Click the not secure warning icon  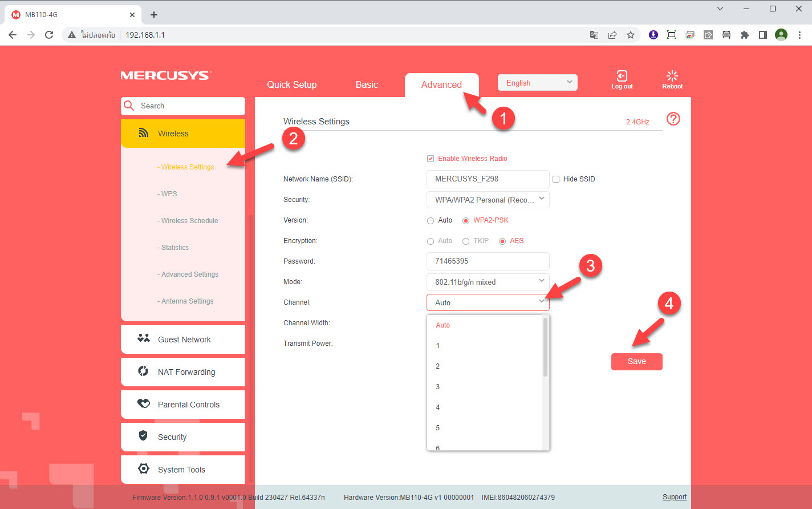coord(72,35)
